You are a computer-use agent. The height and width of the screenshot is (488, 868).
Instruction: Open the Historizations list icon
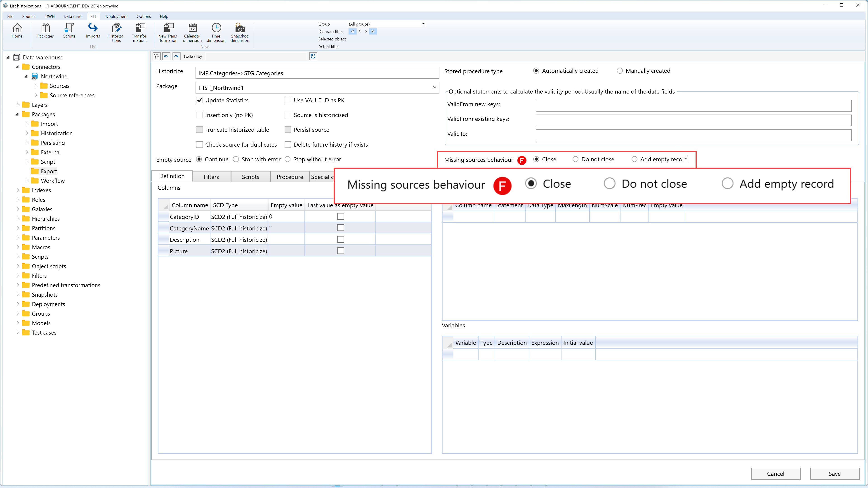tap(116, 33)
